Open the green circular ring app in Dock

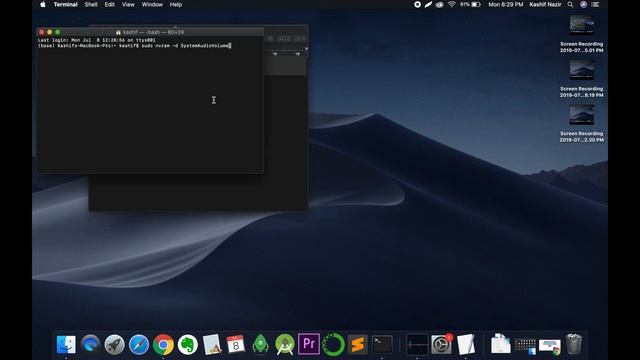click(x=333, y=344)
